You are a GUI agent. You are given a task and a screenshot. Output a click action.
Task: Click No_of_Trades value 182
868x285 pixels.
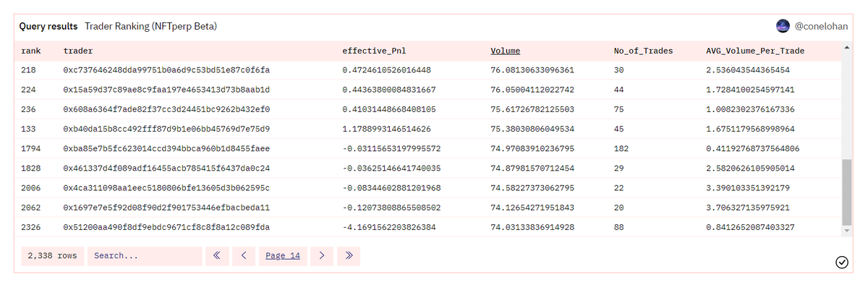point(621,148)
